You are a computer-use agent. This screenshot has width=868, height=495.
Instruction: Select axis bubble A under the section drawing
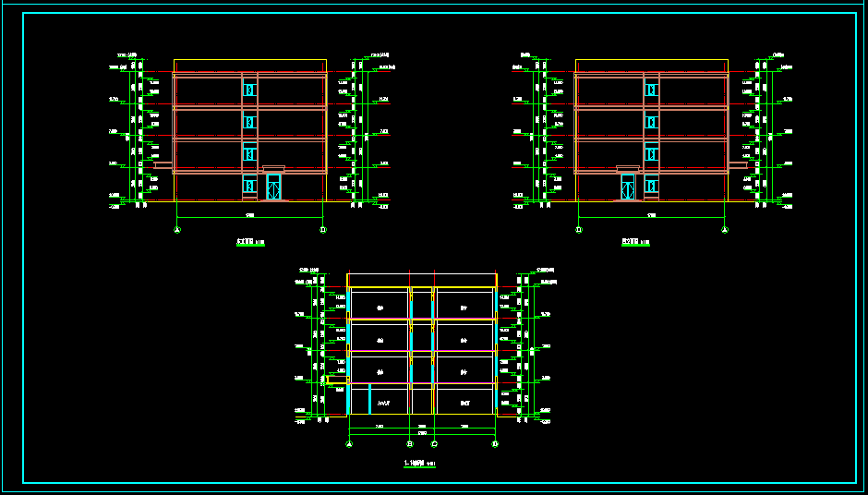click(x=349, y=444)
